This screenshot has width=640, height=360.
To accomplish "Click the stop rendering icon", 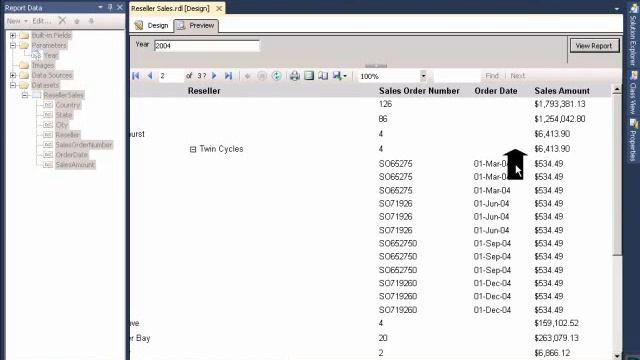I will (262, 76).
